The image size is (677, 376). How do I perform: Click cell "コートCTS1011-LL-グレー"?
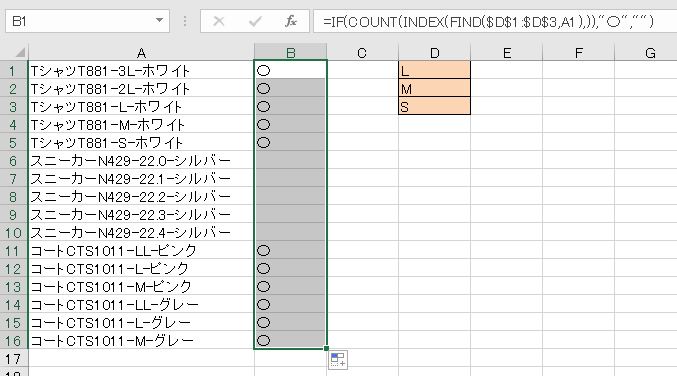coord(141,305)
